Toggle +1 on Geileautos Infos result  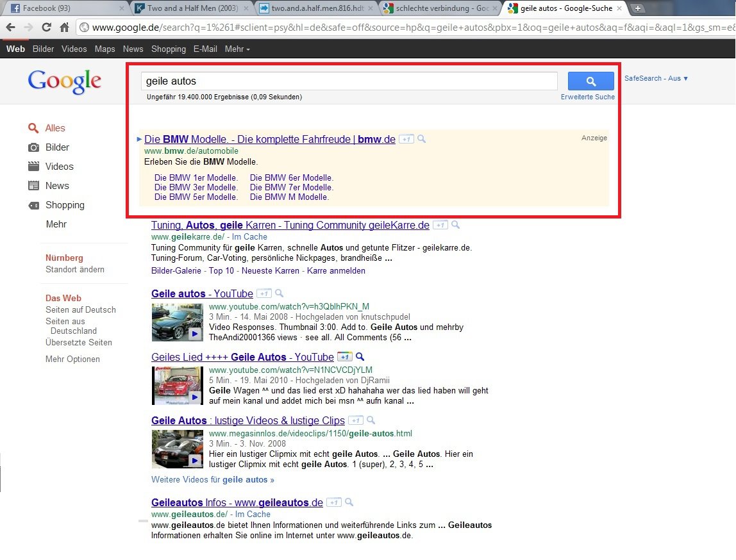click(334, 502)
